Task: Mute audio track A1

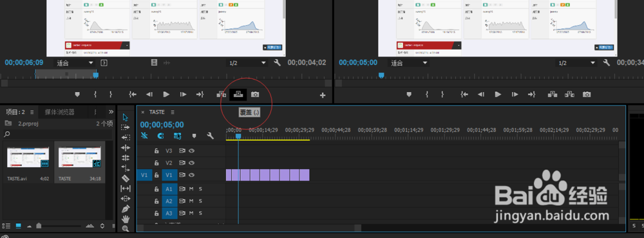Action: (x=191, y=189)
